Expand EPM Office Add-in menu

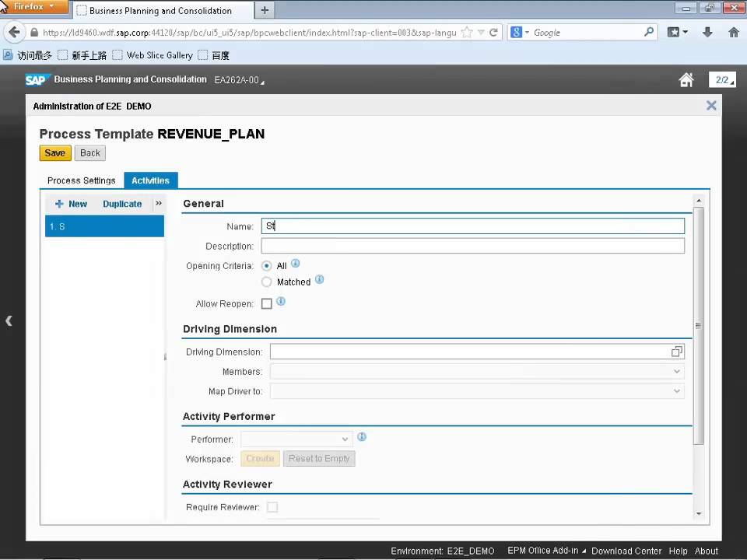tap(546, 551)
